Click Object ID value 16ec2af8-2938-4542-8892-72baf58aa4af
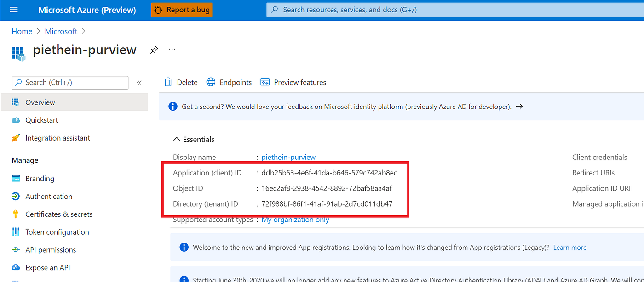The image size is (644, 282). (x=327, y=188)
